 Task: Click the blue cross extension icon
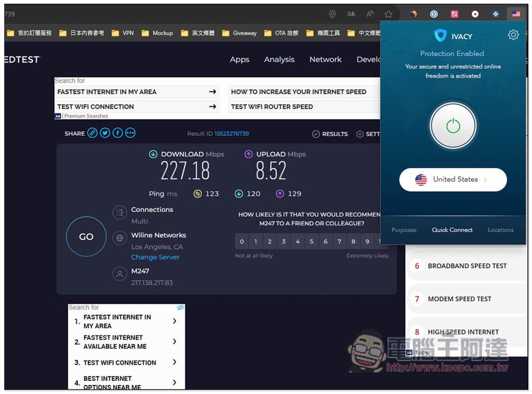click(496, 14)
